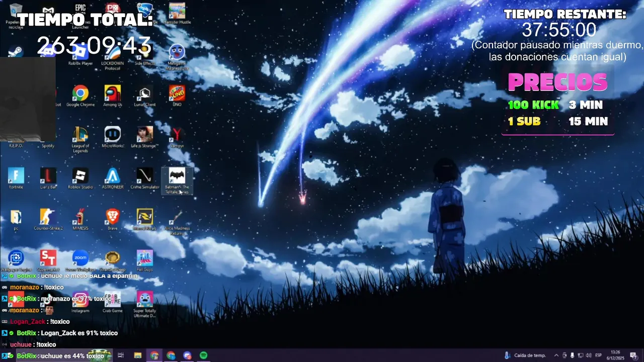Open the Instagram desktop icon
This screenshot has height=362, width=644.
click(x=80, y=302)
